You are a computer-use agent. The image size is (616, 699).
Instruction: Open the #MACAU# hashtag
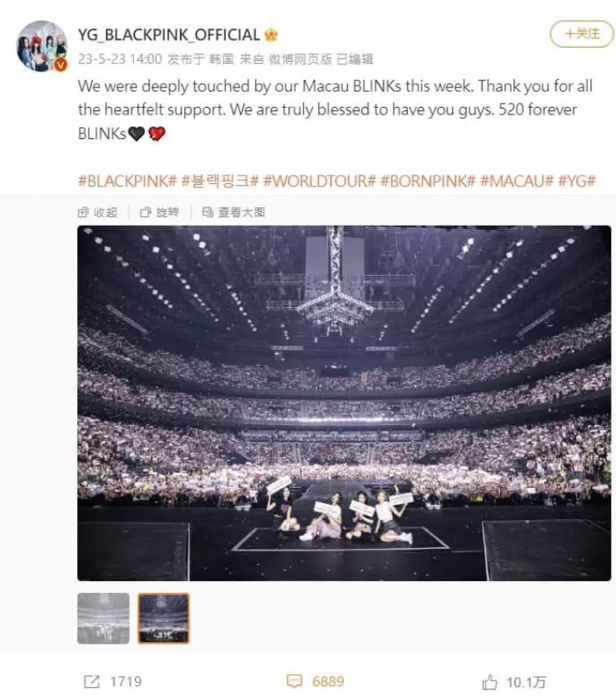point(517,181)
